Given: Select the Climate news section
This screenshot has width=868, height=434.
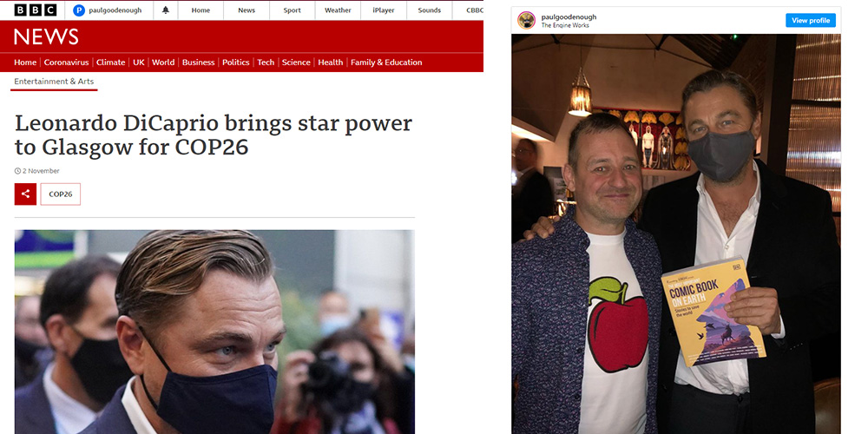Looking at the screenshot, I should (111, 62).
